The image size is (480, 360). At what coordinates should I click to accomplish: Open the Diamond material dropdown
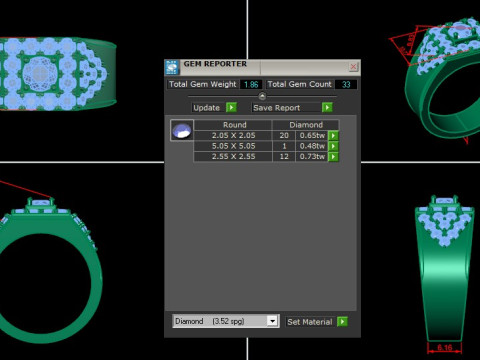(x=273, y=321)
